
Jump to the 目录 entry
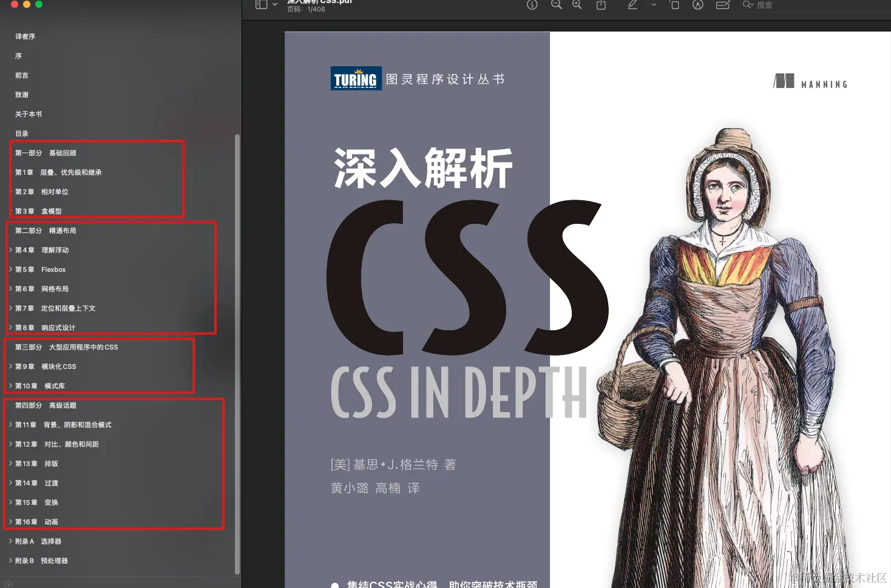tap(22, 133)
